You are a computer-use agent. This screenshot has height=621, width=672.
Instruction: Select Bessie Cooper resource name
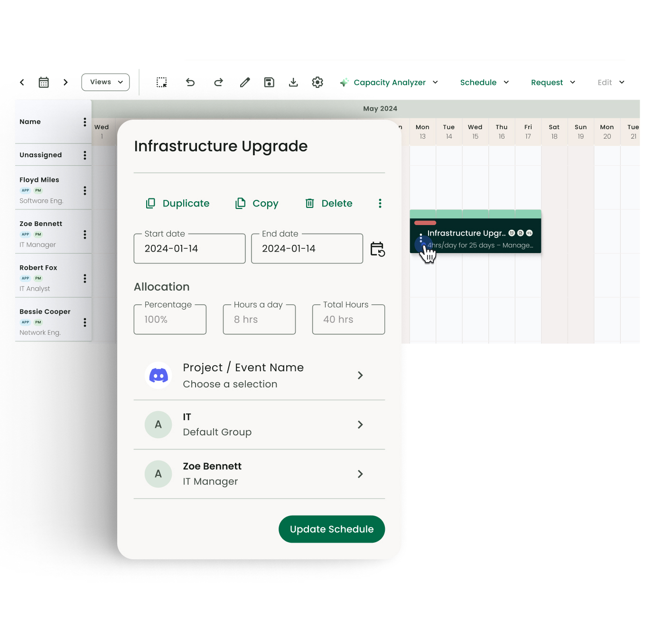(x=45, y=312)
